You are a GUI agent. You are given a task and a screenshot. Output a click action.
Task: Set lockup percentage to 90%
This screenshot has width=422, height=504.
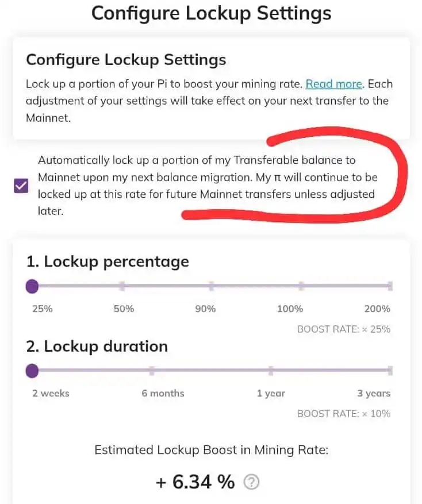212,286
